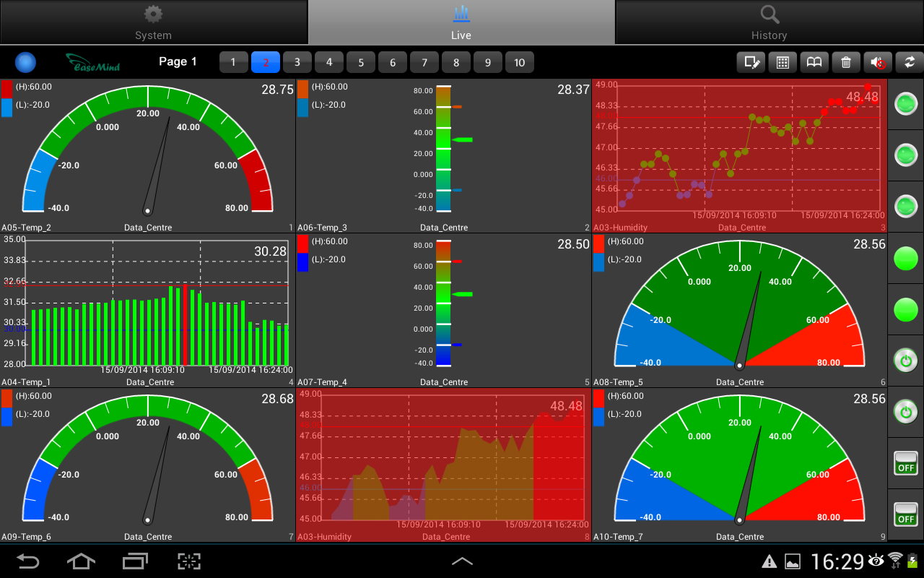Toggle the upper power button in side column
The width and height of the screenshot is (924, 578).
[905, 361]
